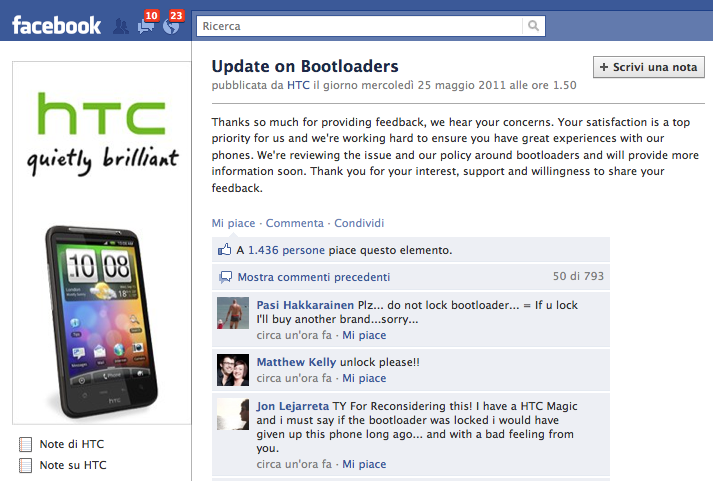This screenshot has width=713, height=481.
Task: Click the Scrivi una nota button
Action: tap(648, 67)
